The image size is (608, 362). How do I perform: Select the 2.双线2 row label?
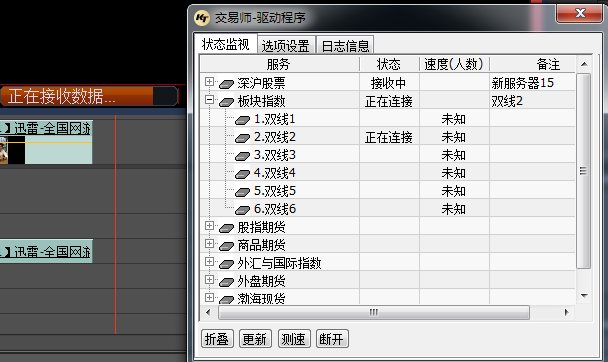pos(275,137)
